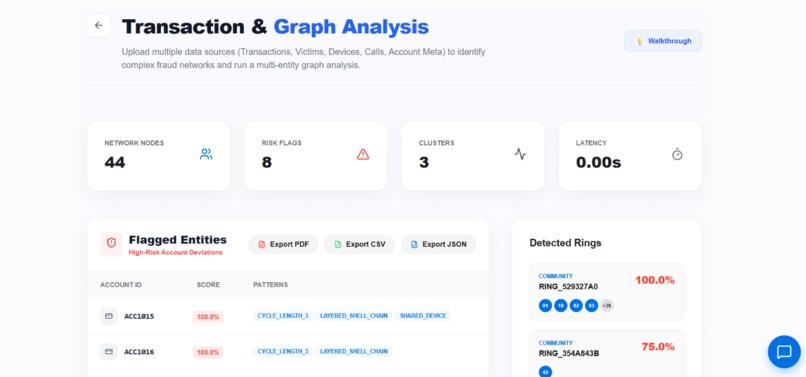Click the Clusters value 3

424,163
